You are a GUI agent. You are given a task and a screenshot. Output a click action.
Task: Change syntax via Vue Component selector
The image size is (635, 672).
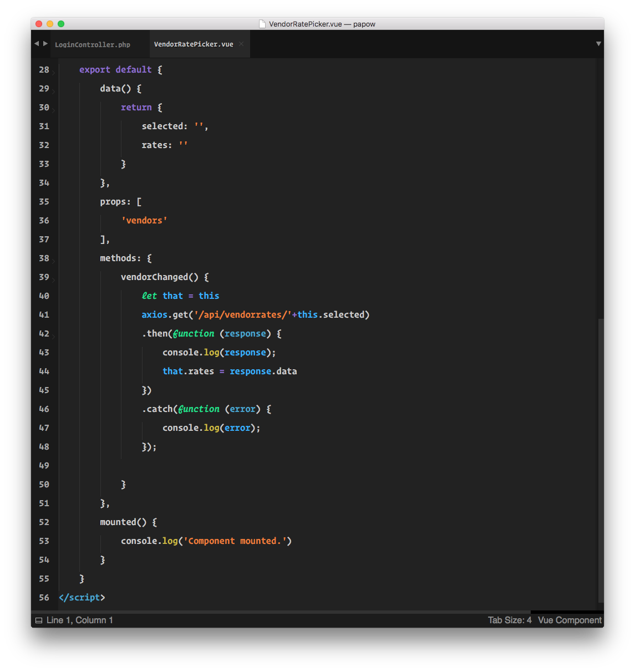(570, 620)
